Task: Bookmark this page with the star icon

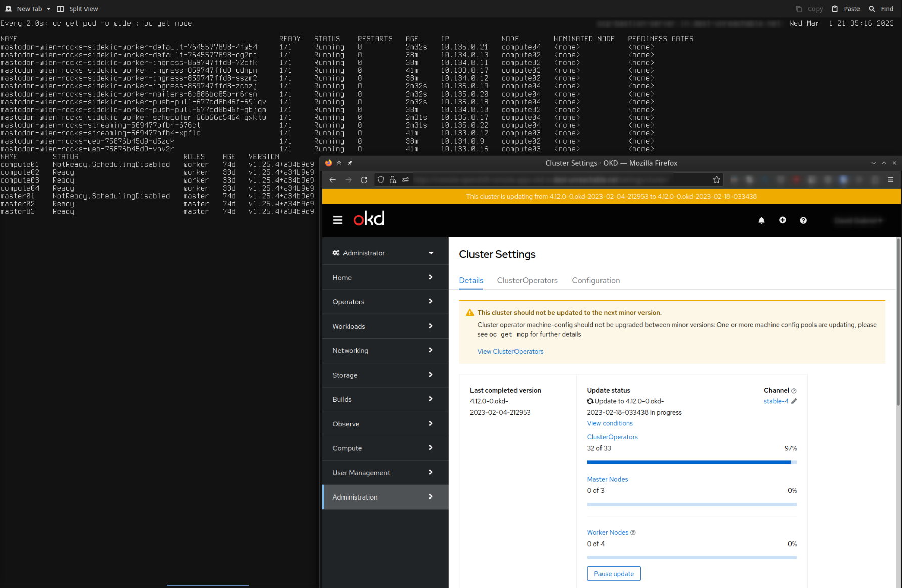Action: coord(716,179)
